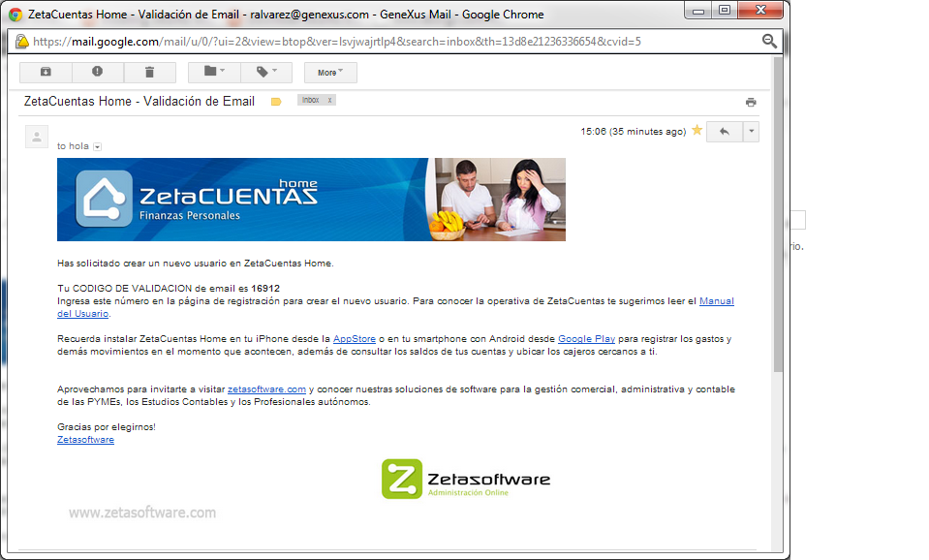Visit the zetasoftware.com link
Viewport: 929px width, 560px height.
point(266,389)
